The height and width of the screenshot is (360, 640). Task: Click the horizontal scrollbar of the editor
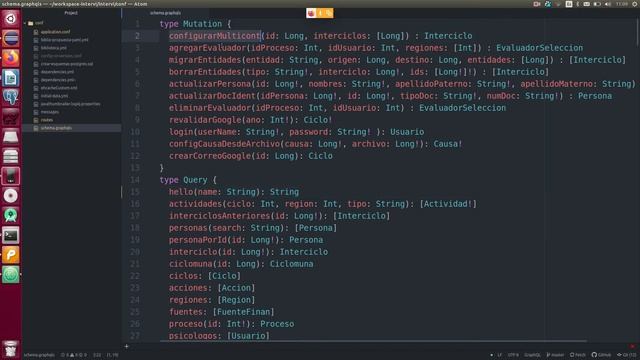(373, 341)
